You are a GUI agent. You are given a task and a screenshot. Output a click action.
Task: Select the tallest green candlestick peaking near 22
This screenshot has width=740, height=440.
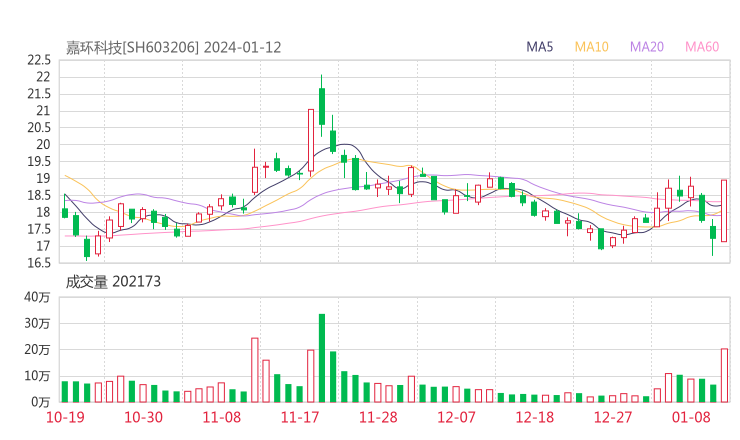[322, 106]
